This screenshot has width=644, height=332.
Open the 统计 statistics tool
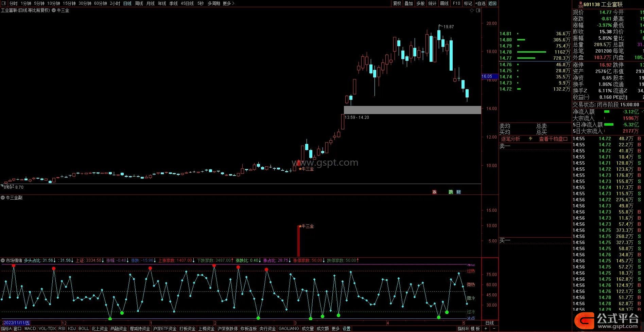coord(432,3)
